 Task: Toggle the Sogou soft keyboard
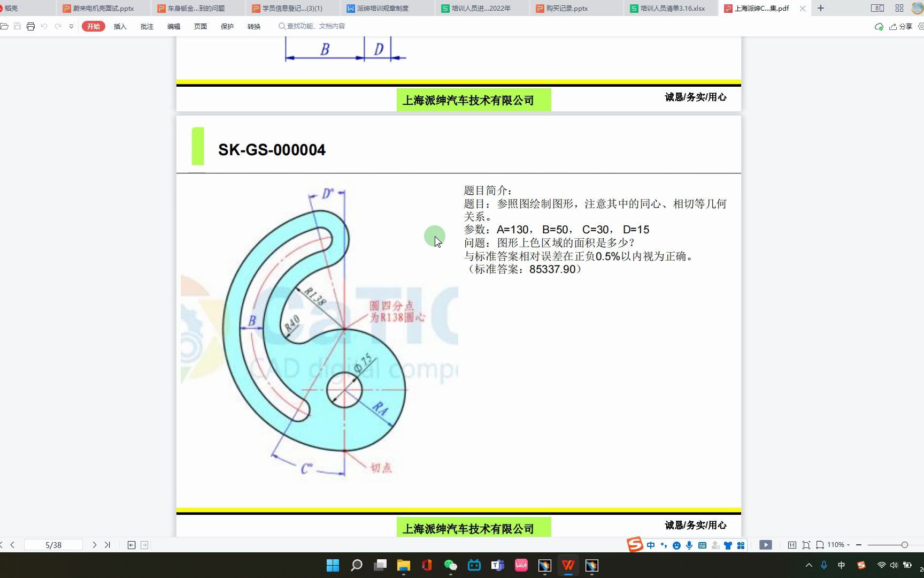[702, 545]
